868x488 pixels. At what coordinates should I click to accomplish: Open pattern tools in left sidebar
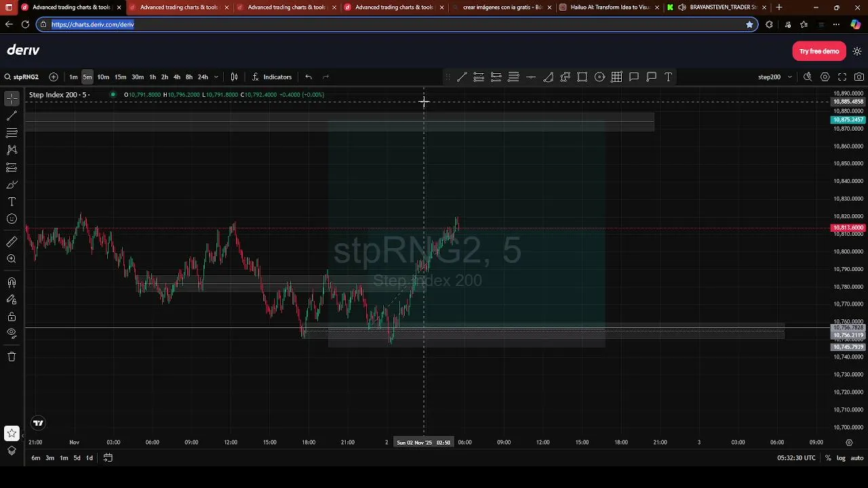click(12, 150)
